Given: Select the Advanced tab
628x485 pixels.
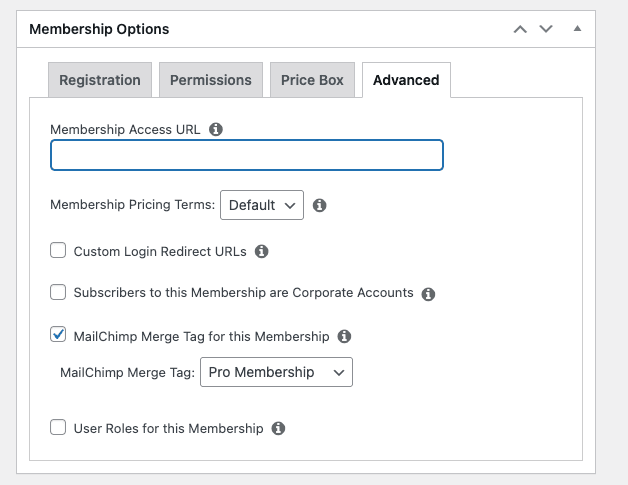Looking at the screenshot, I should point(406,80).
